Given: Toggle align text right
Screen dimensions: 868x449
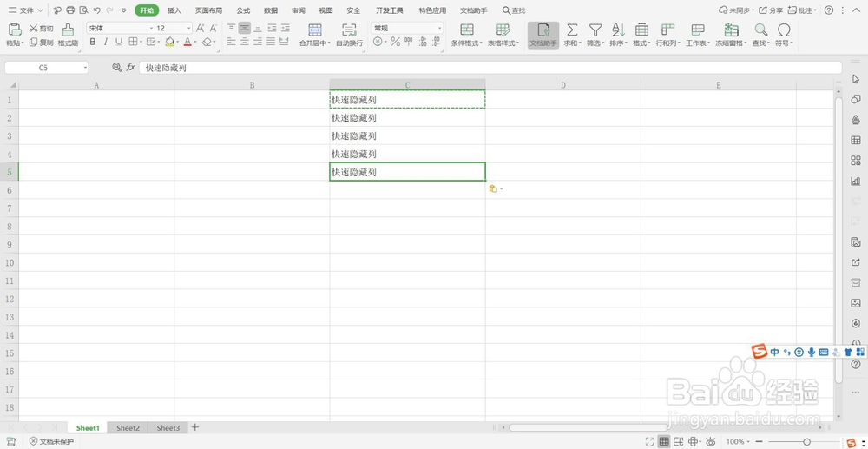Looking at the screenshot, I should pyautogui.click(x=258, y=42).
